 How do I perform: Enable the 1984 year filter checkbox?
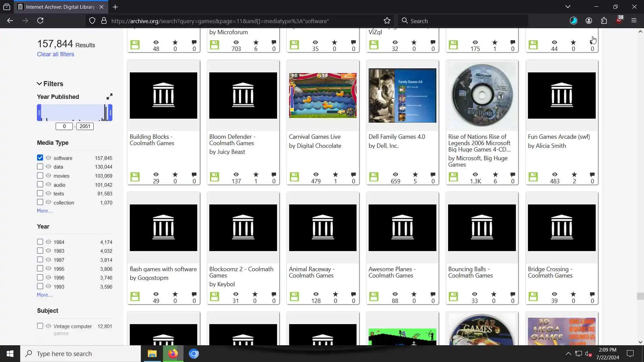click(x=40, y=242)
